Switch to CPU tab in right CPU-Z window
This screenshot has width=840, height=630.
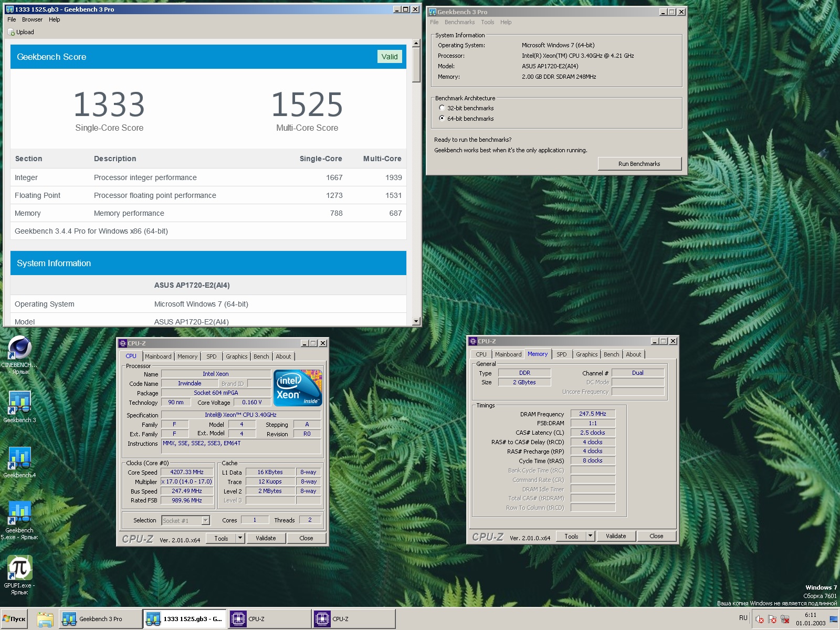pos(481,354)
